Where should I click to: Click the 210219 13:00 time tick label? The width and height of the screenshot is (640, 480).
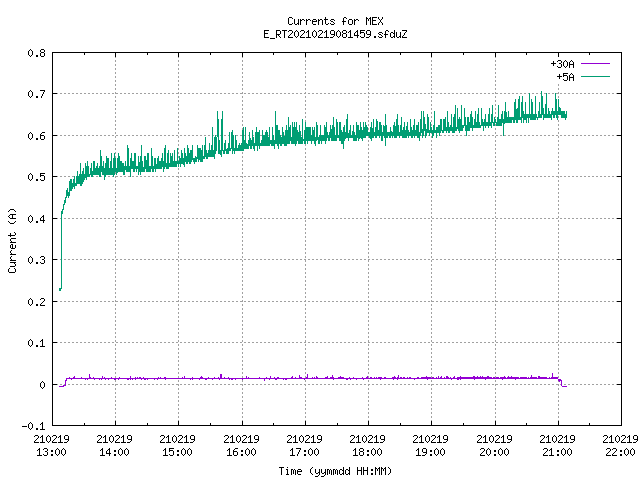(51, 445)
